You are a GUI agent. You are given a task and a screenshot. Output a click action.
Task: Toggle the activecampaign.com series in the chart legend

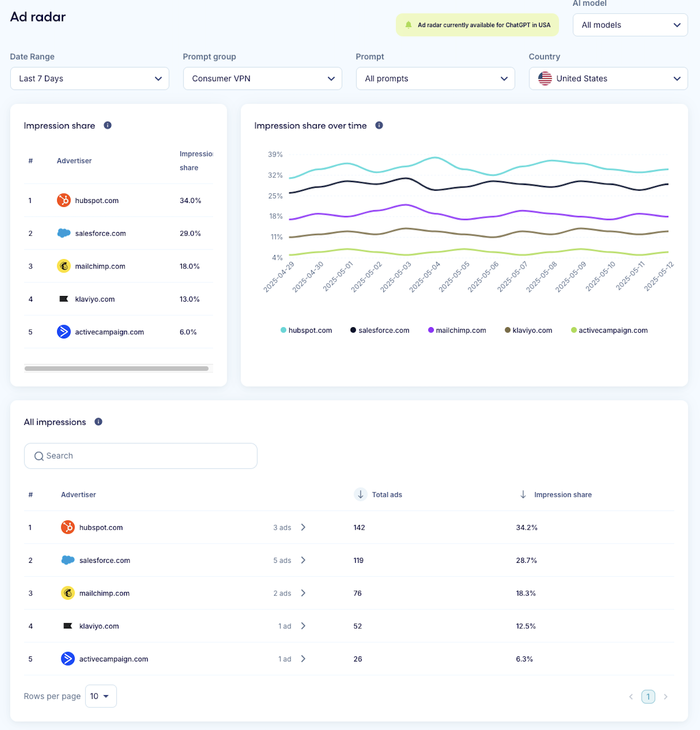[610, 330]
